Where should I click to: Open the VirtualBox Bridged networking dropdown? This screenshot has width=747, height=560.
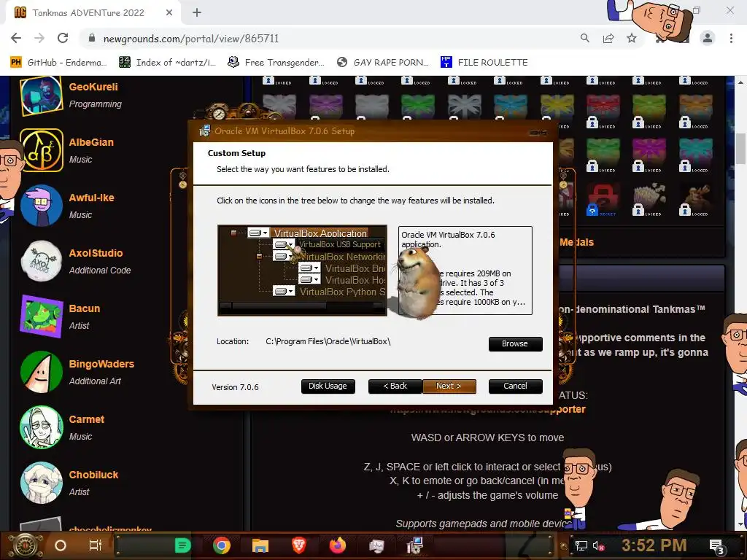coord(309,268)
